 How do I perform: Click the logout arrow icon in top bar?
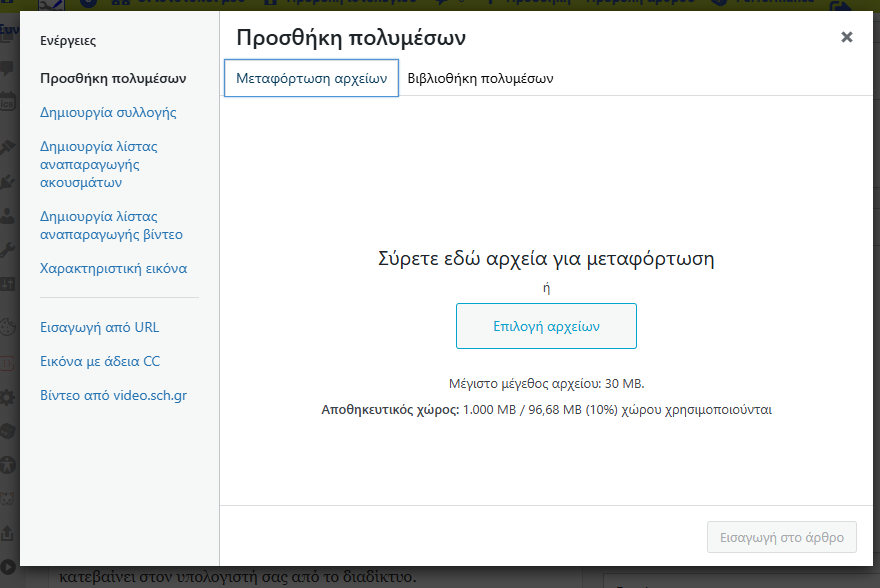click(x=841, y=6)
